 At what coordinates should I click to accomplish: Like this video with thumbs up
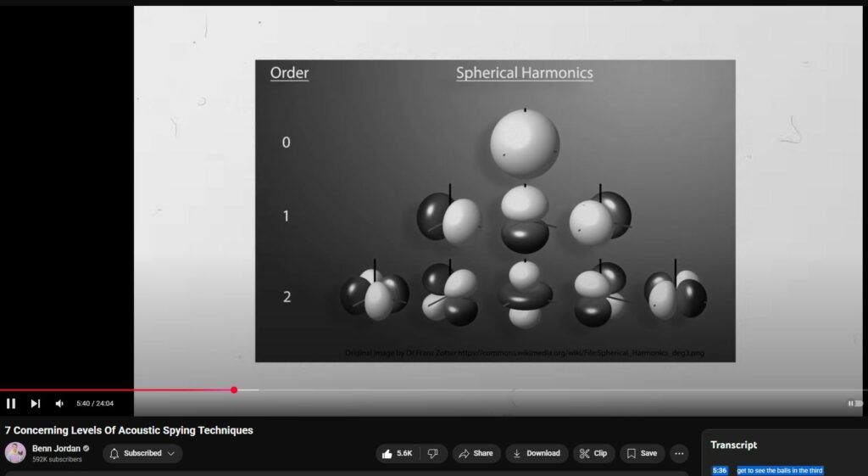[398, 454]
